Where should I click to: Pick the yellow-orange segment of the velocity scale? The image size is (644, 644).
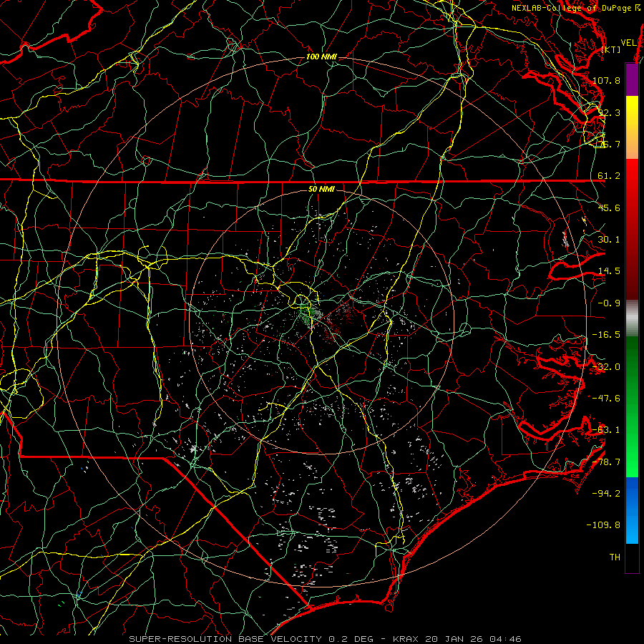click(632, 127)
